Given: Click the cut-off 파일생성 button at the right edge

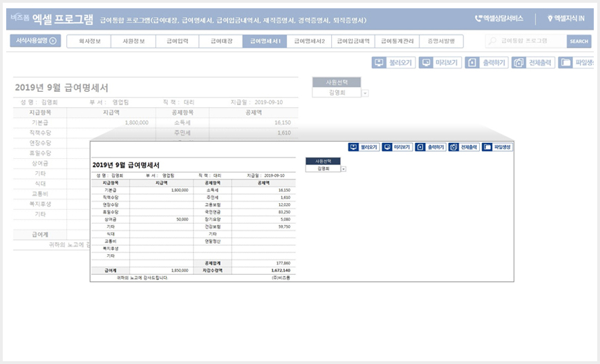Looking at the screenshot, I should click(x=576, y=63).
